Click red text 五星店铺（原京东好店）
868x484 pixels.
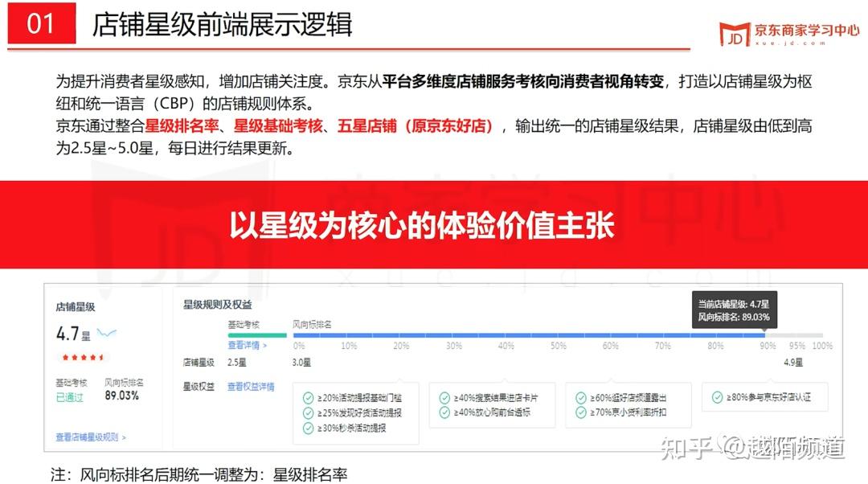click(416, 125)
